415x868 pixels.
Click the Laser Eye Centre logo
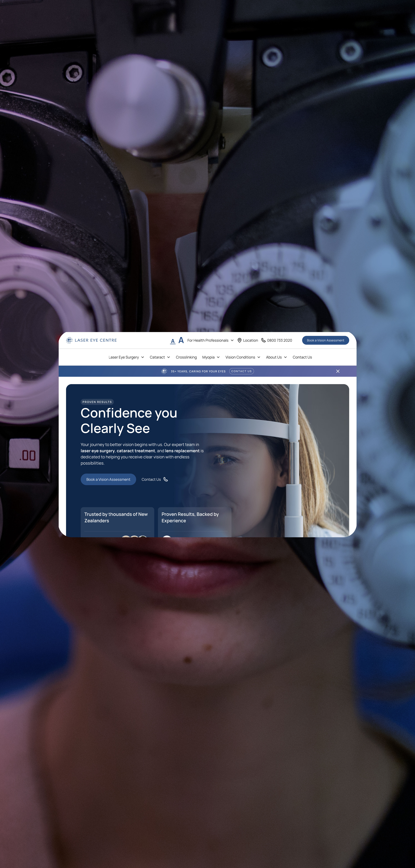[x=92, y=340]
